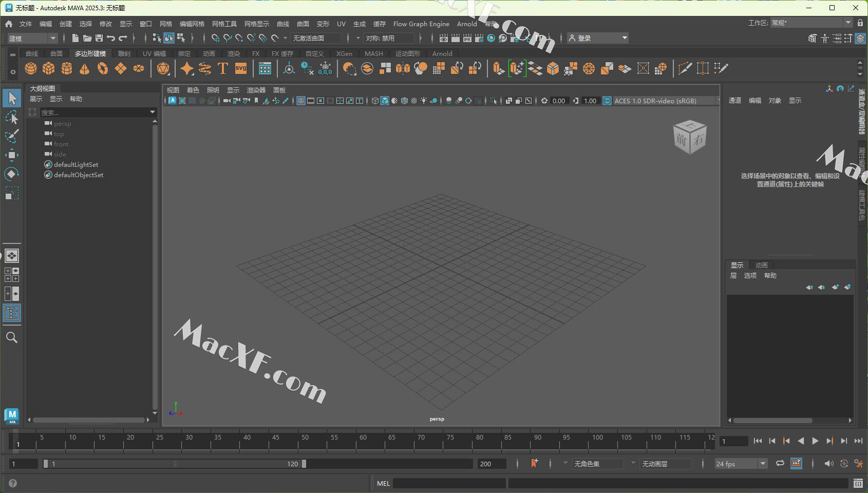
Task: Click the workspace lock icon
Action: pos(860,23)
